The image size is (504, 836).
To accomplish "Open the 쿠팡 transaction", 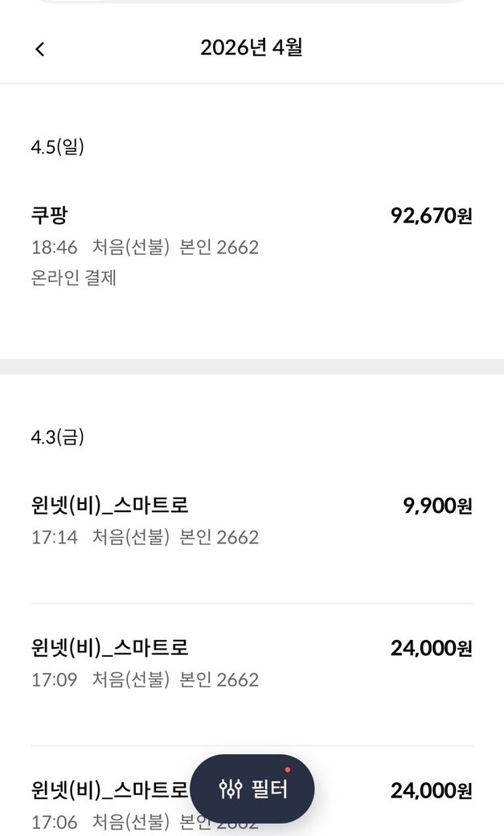I will tap(50, 215).
